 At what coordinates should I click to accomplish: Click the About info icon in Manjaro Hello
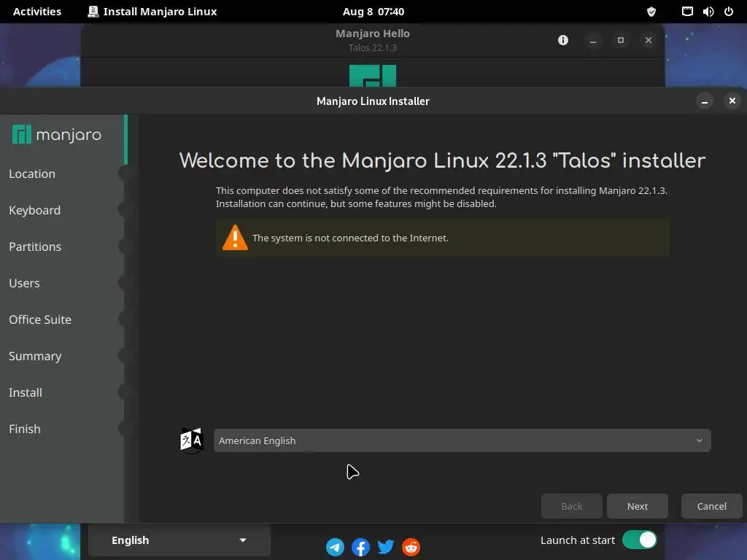[x=563, y=40]
